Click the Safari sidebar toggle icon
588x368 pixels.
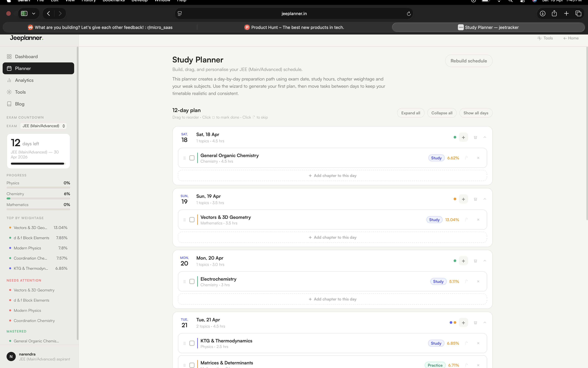pyautogui.click(x=24, y=13)
